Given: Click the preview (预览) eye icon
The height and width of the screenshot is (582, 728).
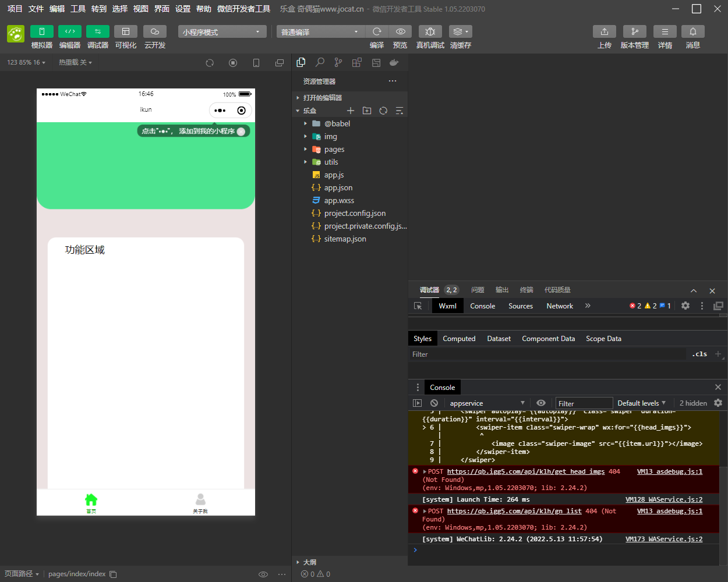Looking at the screenshot, I should [401, 31].
